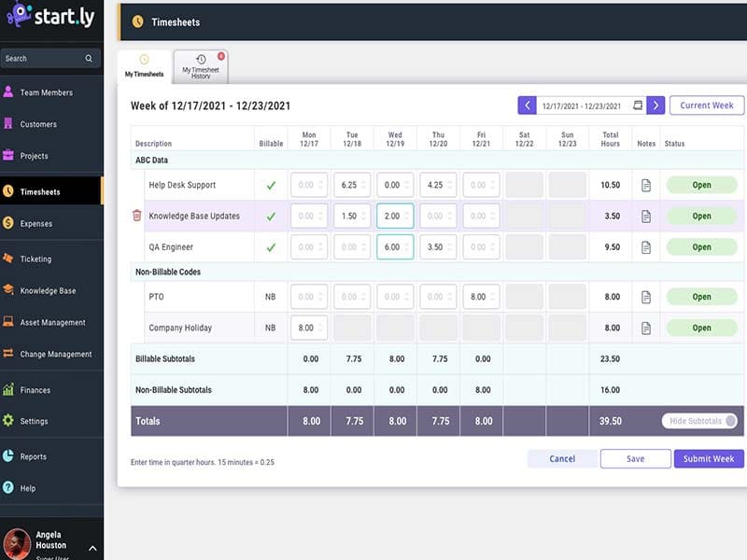Open the date range picker 12/17/2021 - 12/23/2021

(584, 105)
